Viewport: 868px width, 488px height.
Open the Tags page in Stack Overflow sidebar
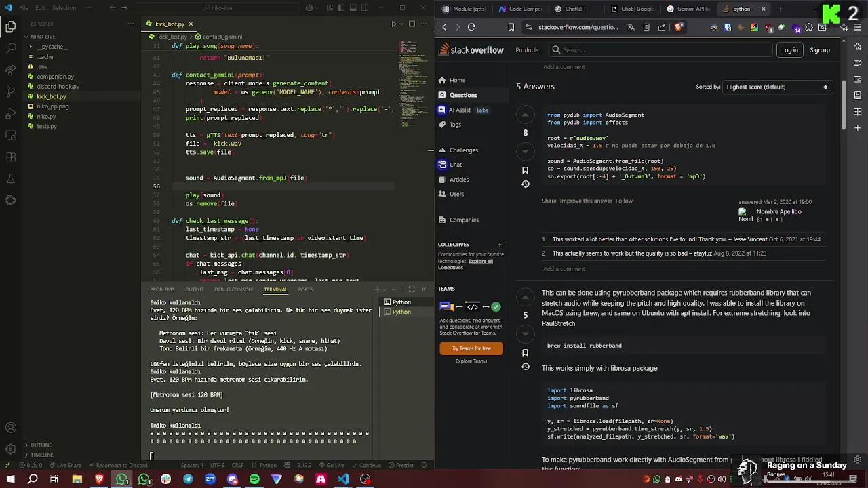pyautogui.click(x=455, y=124)
